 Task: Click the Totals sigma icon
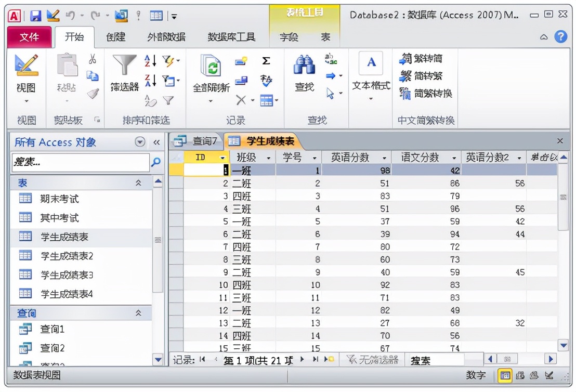point(266,61)
